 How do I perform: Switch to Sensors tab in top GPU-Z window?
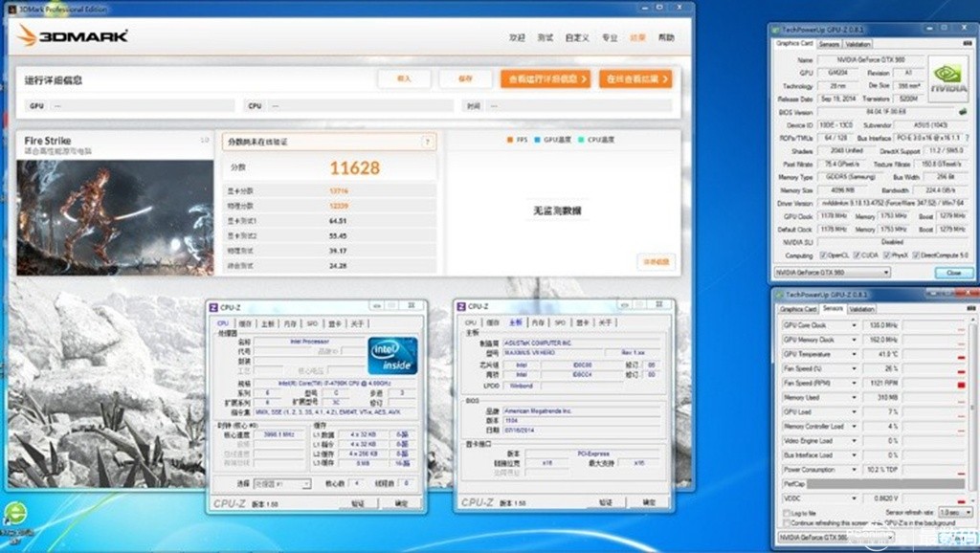tap(829, 44)
